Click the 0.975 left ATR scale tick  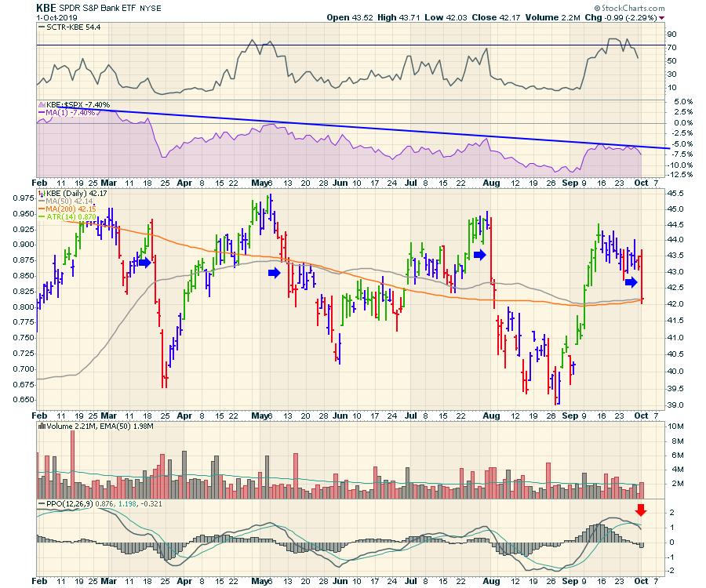point(24,198)
